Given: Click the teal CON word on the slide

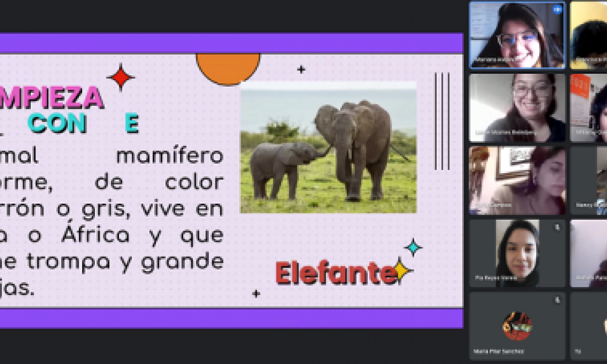Looking at the screenshot, I should click(57, 123).
